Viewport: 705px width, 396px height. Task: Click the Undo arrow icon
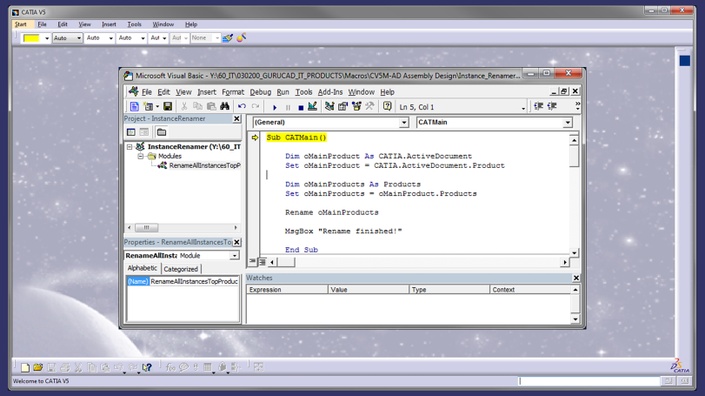pyautogui.click(x=242, y=107)
